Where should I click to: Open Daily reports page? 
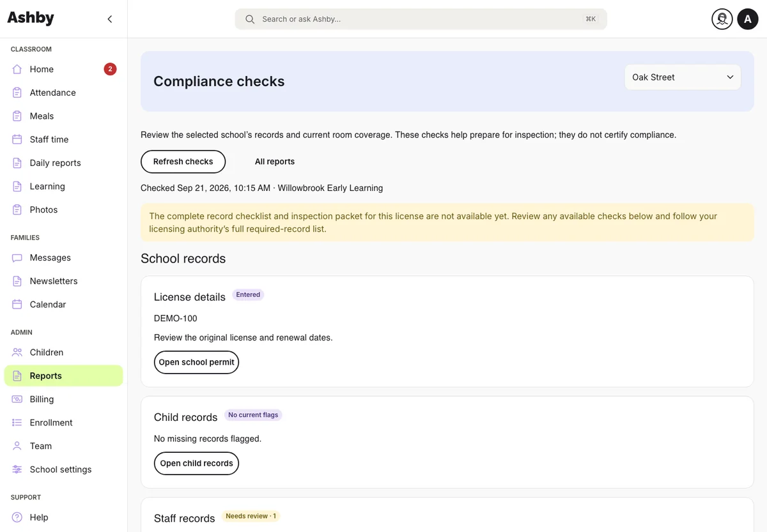64,163
